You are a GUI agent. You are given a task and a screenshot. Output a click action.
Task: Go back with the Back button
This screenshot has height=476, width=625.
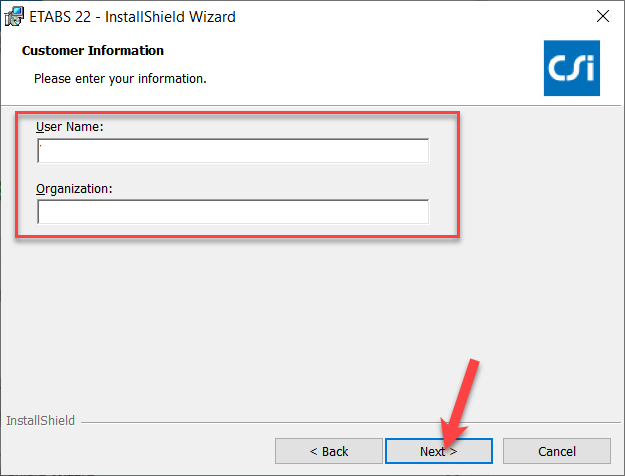(x=328, y=451)
